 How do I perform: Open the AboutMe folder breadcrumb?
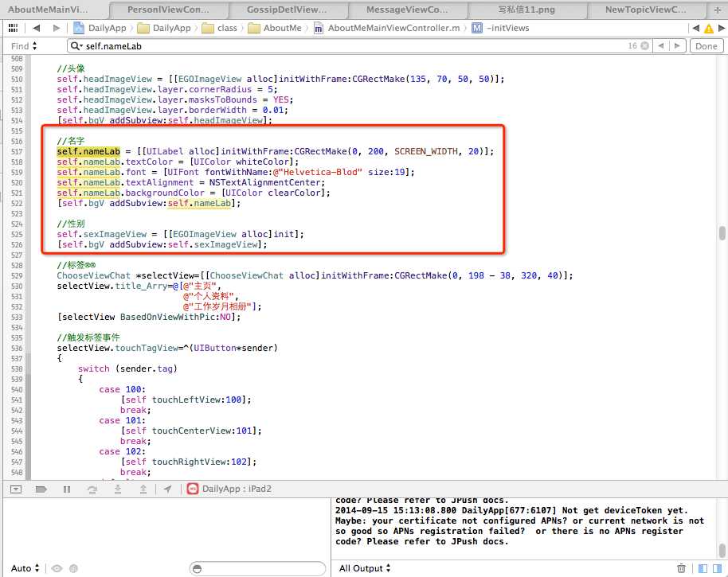click(x=282, y=28)
